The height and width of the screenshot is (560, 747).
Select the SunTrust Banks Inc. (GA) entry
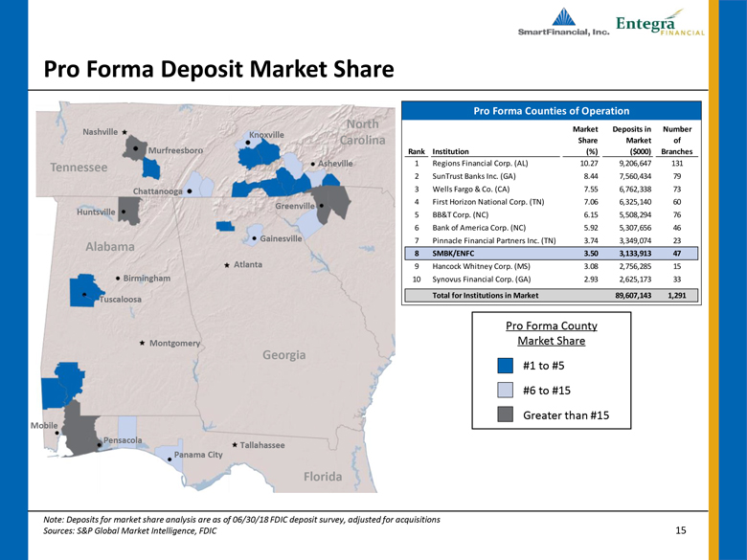tap(473, 176)
